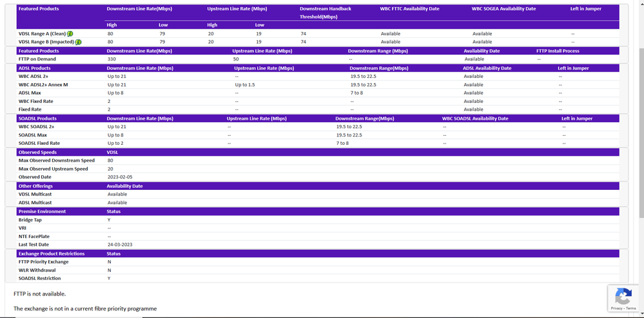Click the "Exchange Product Restrictions" section header
The width and height of the screenshot is (644, 318).
pos(52,254)
